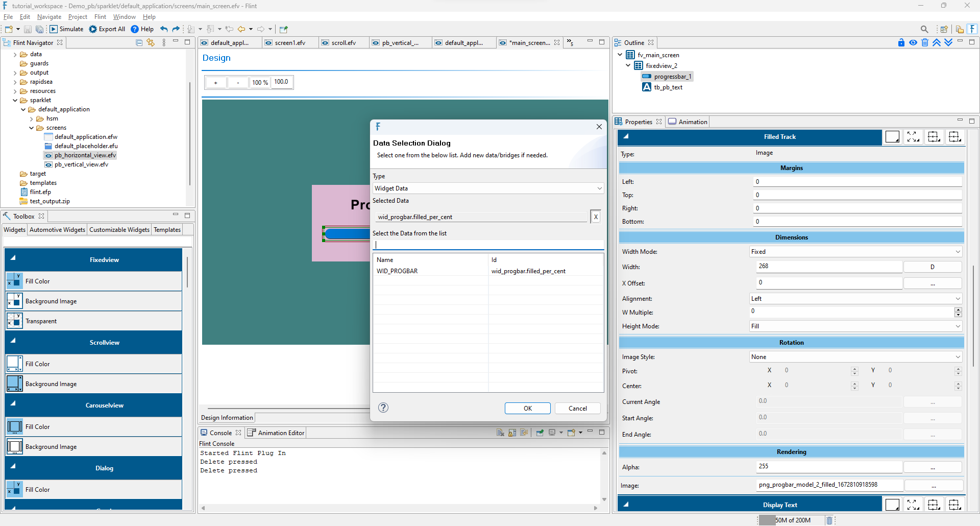
Task: Expand the data folder in Flint Navigator
Action: tap(15, 55)
